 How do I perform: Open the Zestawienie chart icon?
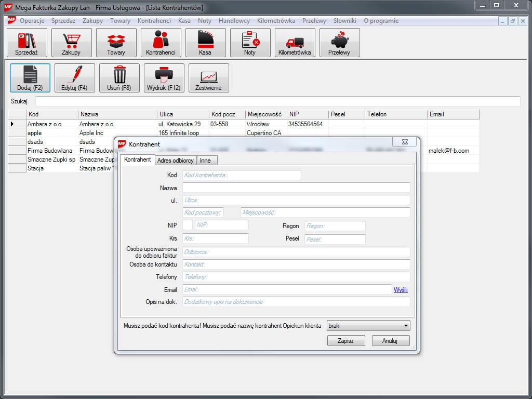pyautogui.click(x=208, y=78)
